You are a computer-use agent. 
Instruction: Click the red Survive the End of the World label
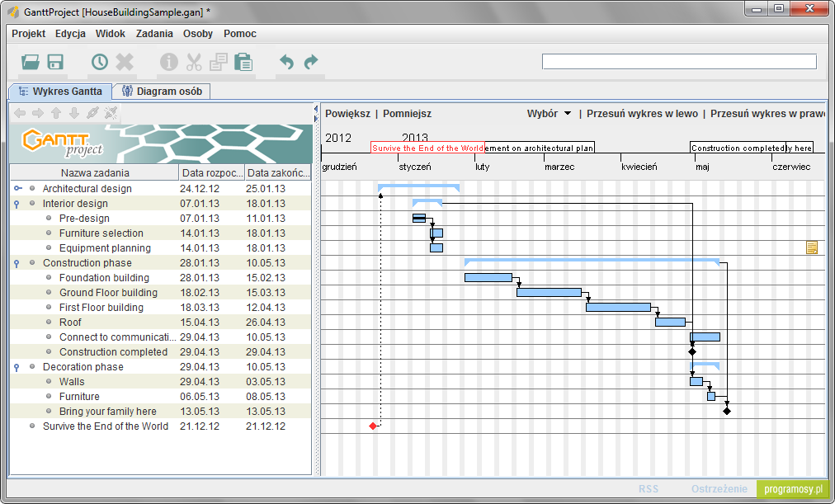(x=427, y=148)
